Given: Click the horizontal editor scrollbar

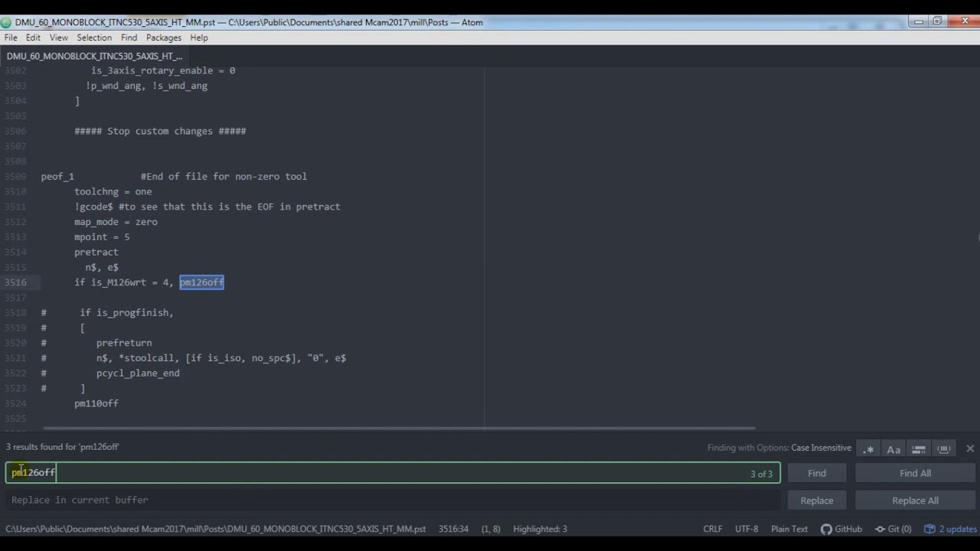Looking at the screenshot, I should pyautogui.click(x=399, y=428).
